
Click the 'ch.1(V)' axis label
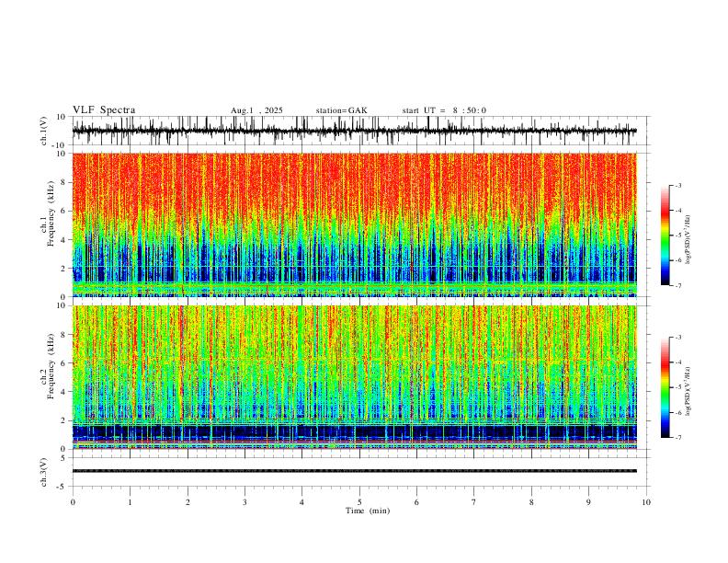point(44,131)
